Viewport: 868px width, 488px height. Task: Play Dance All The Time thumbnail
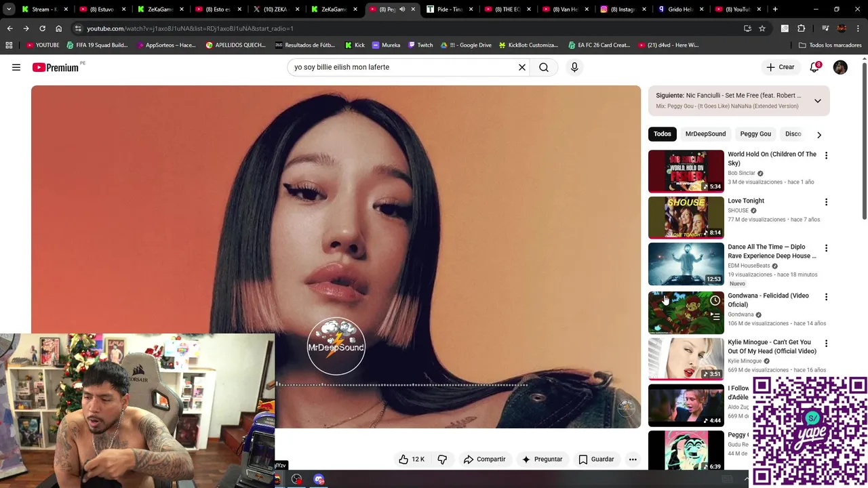coord(686,264)
